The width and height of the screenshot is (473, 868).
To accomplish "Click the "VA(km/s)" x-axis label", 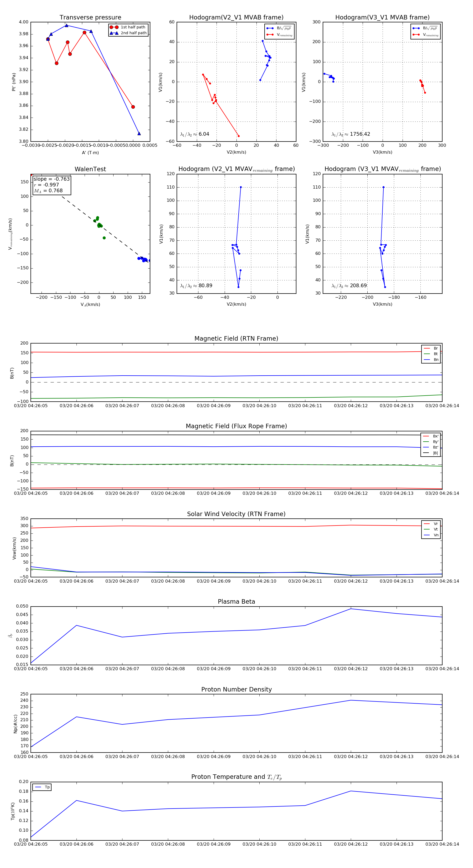I will pyautogui.click(x=90, y=304).
